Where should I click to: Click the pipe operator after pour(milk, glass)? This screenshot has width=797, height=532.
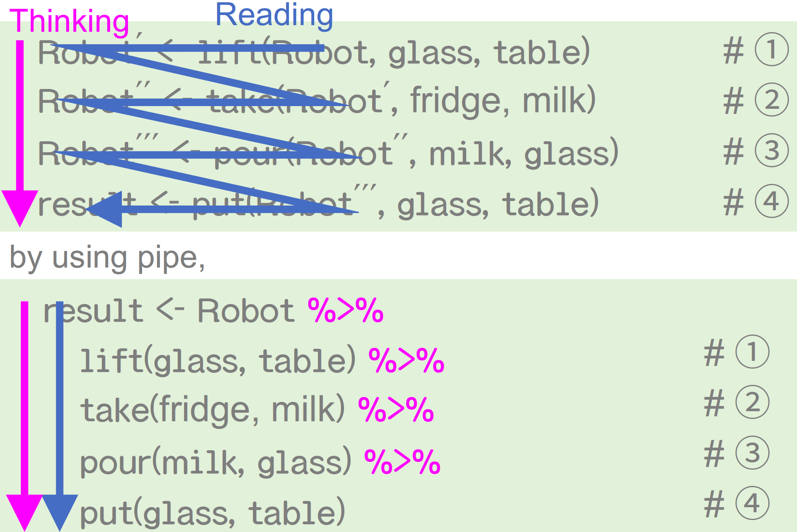402,462
